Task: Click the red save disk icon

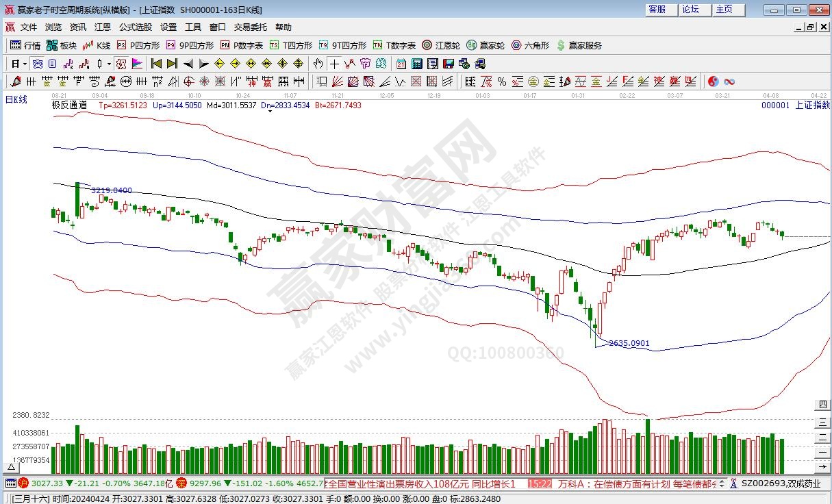Action: tap(449, 64)
